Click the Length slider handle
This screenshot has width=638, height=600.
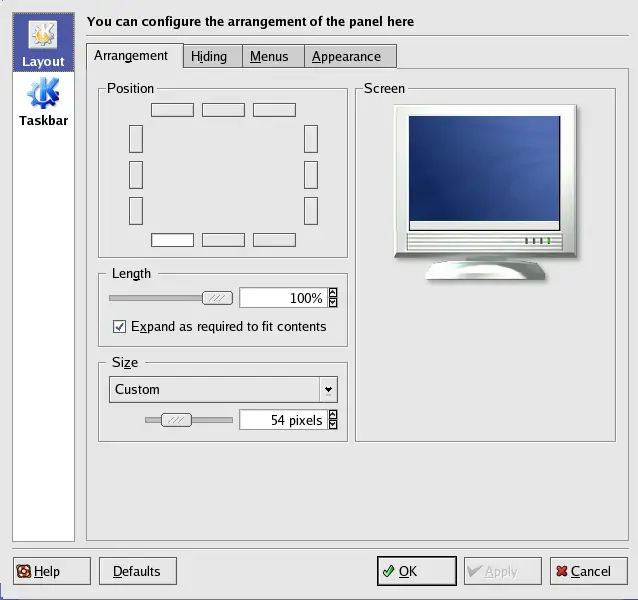tap(217, 298)
